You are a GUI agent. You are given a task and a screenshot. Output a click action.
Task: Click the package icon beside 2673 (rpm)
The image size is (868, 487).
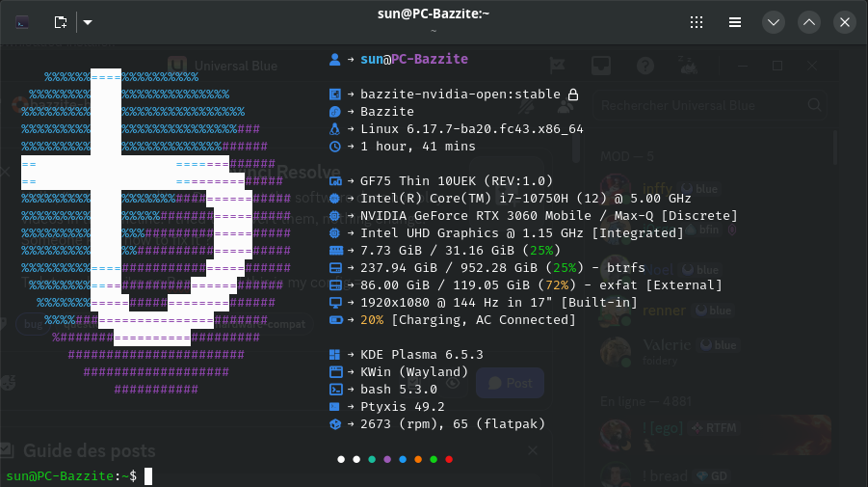click(x=335, y=424)
